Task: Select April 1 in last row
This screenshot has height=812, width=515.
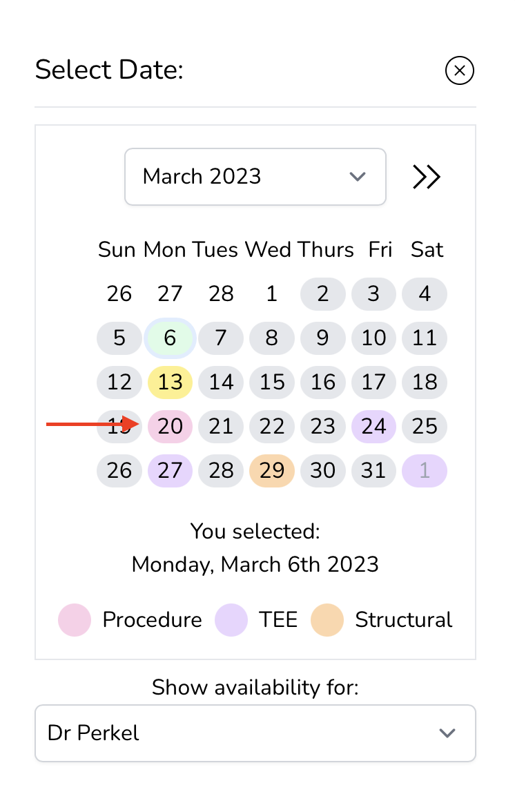Action: click(425, 471)
